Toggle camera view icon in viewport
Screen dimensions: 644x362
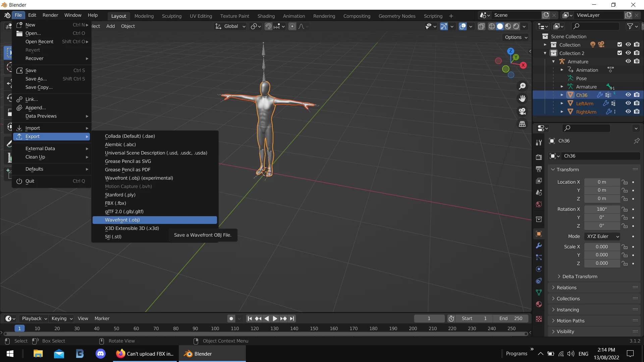[522, 111]
